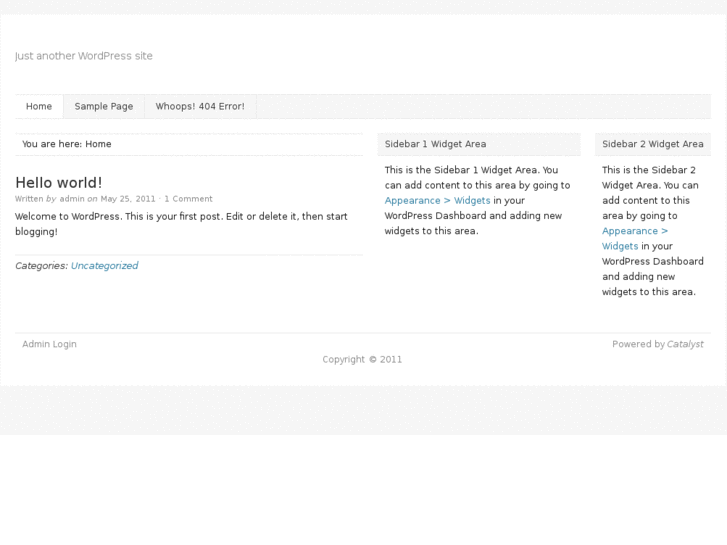Go to Sample Page in navigation

click(x=104, y=106)
